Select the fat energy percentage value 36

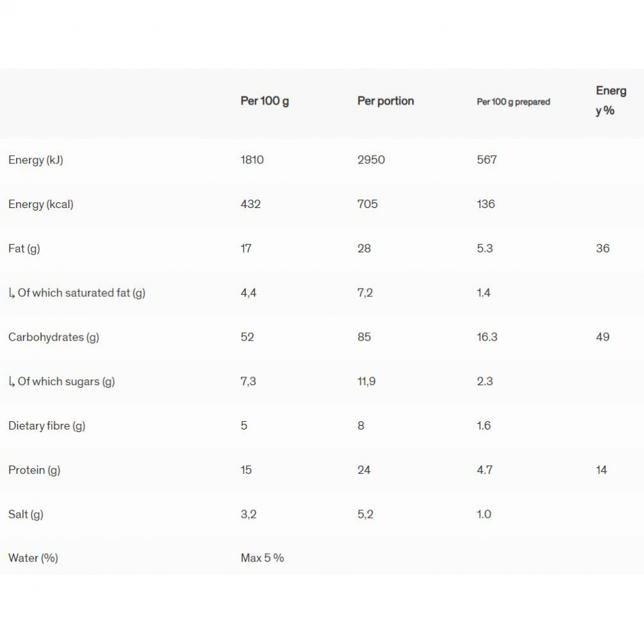(x=603, y=249)
